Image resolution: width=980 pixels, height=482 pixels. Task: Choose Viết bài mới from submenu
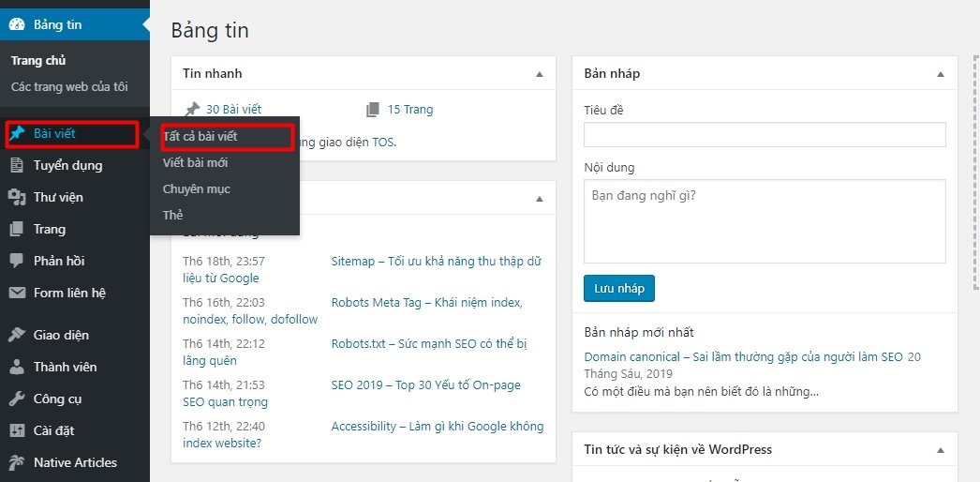pyautogui.click(x=195, y=162)
